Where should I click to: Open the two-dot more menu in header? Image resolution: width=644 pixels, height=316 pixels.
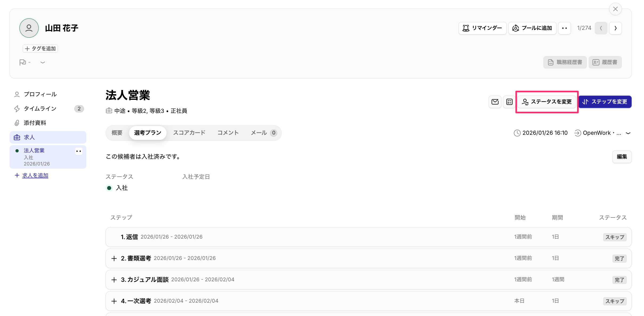(x=564, y=28)
